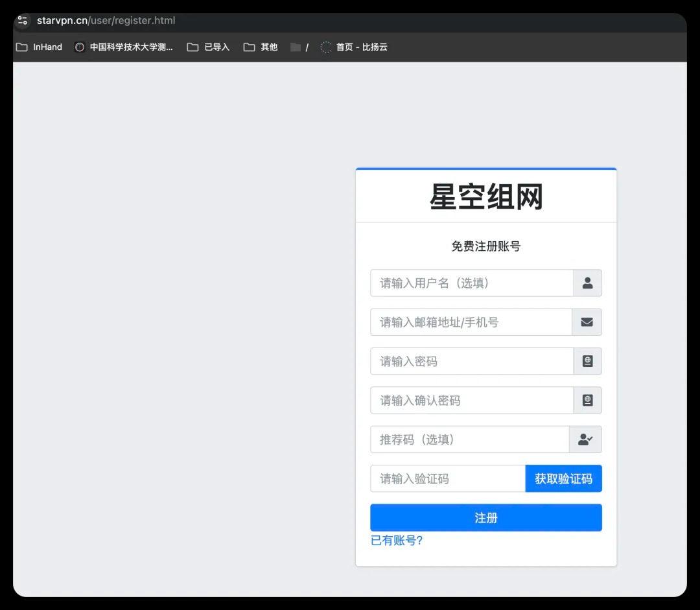
Task: Click the envelope icon beside email field
Action: coord(587,322)
